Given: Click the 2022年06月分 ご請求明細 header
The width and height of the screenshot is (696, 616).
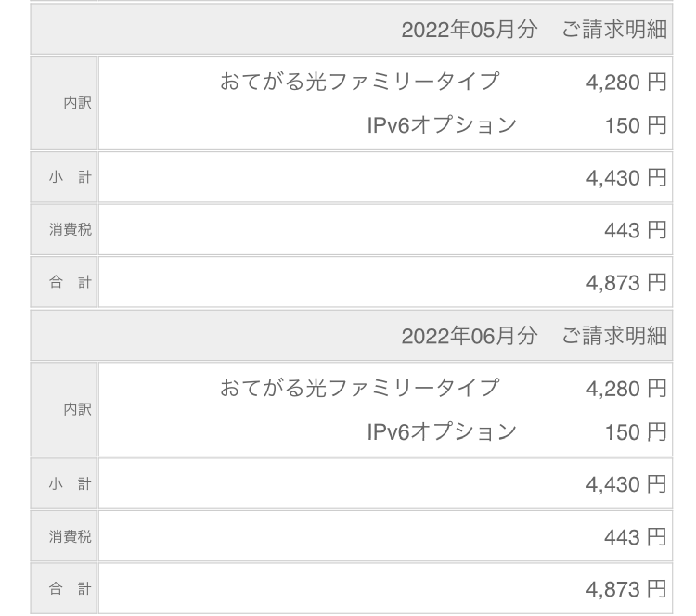Looking at the screenshot, I should (534, 336).
